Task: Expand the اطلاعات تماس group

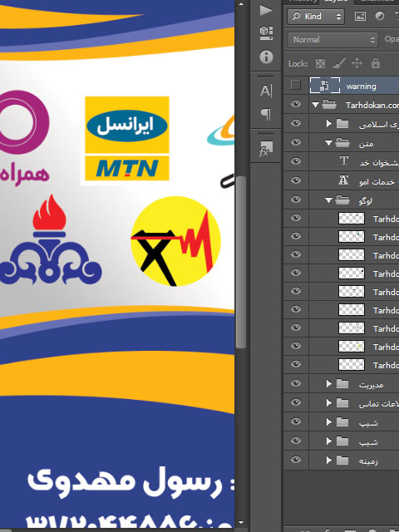Action: [x=329, y=402]
